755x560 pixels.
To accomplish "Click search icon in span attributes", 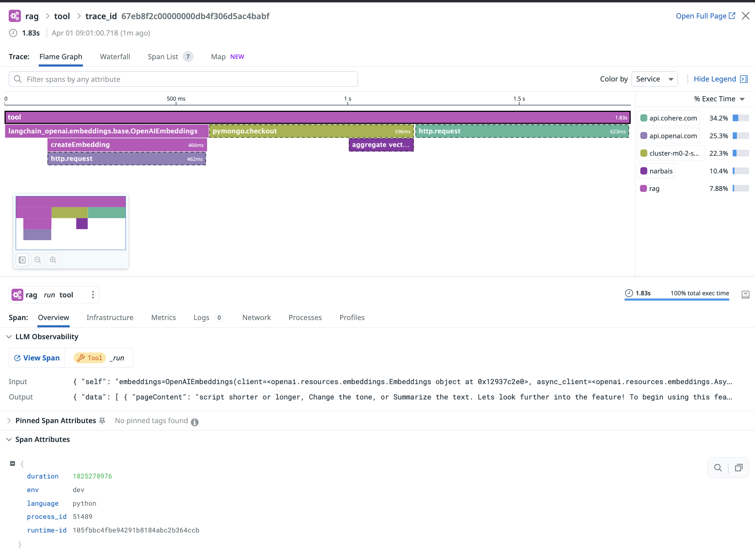I will (718, 468).
